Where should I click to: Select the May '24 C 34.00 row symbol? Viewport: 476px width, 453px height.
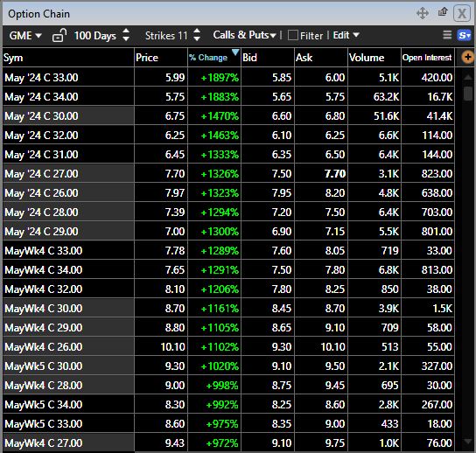pyautogui.click(x=41, y=97)
